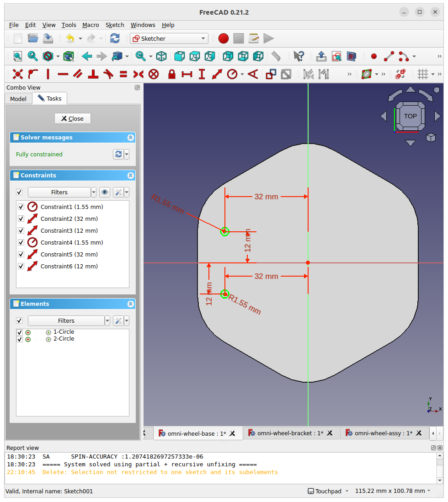Click the Elements Filters button
This screenshot has width=448, height=502.
point(66,320)
